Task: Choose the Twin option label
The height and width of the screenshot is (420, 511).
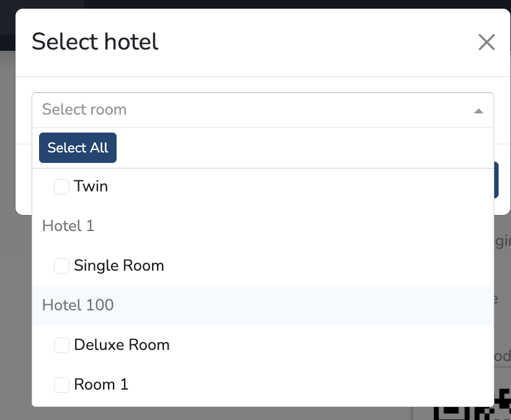Action: click(91, 186)
